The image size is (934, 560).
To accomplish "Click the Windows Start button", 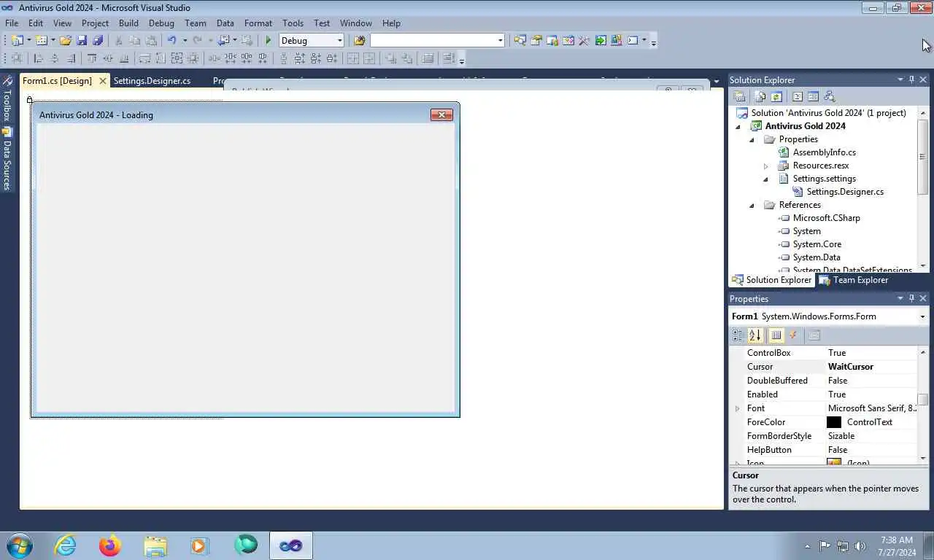I will pos(20,545).
